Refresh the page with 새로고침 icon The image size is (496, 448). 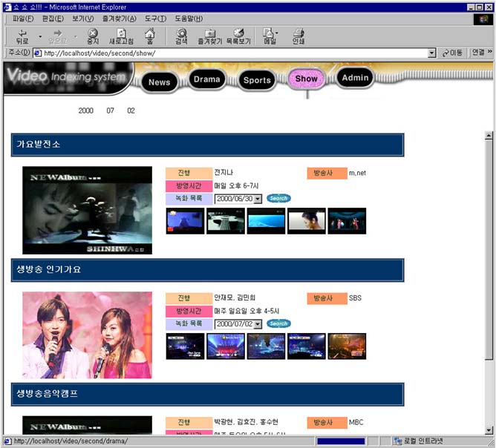pos(121,36)
